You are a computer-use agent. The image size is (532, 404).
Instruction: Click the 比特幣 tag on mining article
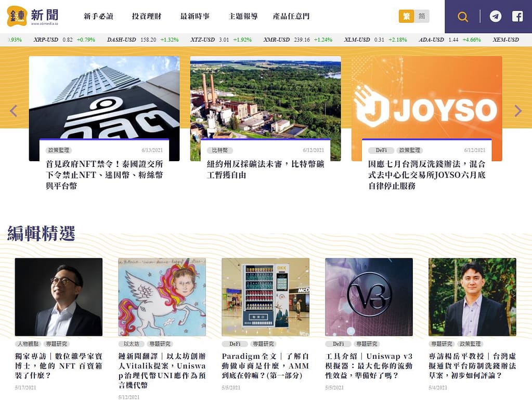coord(220,150)
